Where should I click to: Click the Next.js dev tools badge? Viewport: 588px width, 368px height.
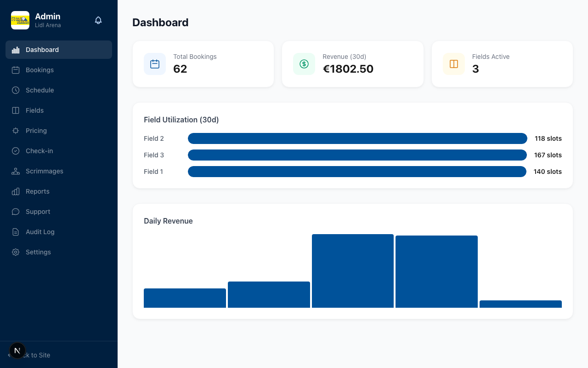point(17,351)
